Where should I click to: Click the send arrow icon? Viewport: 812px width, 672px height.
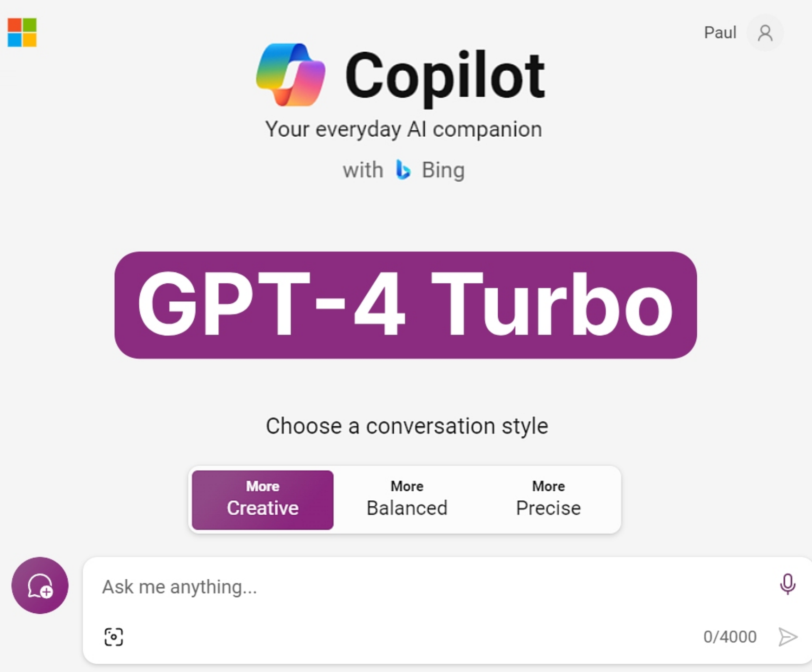pos(787,637)
